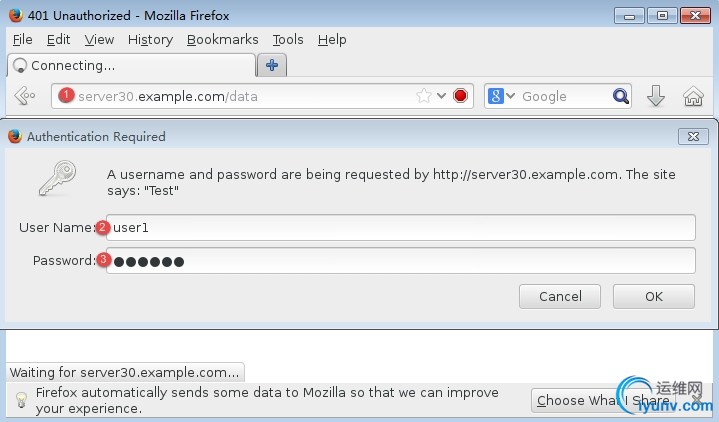This screenshot has height=422, width=719.
Task: Stop loading with the red stop button
Action: tap(461, 96)
